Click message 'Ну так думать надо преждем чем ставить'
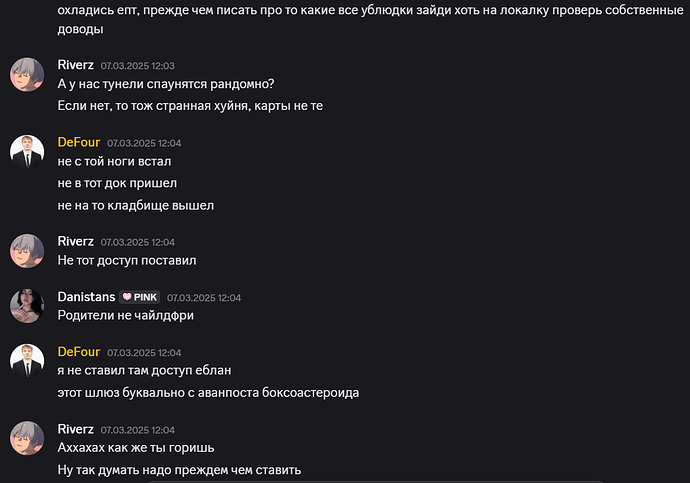 (180, 470)
